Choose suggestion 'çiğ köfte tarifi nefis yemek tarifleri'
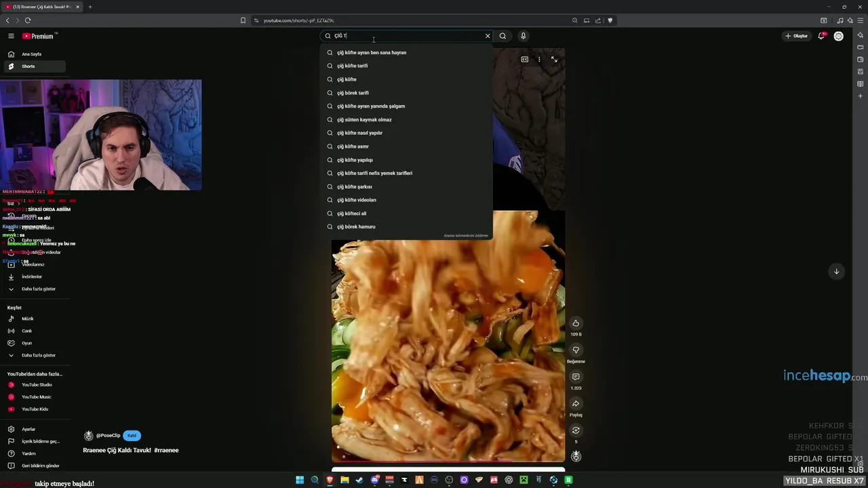This screenshot has width=868, height=488. pyautogui.click(x=407, y=173)
